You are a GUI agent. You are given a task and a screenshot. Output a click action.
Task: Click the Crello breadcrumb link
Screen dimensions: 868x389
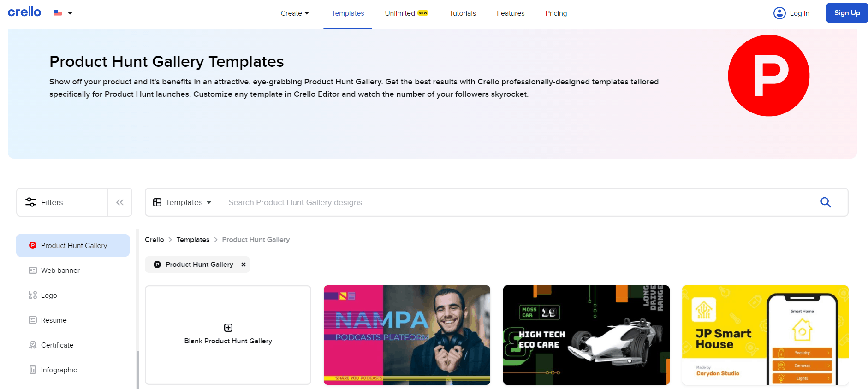pos(155,240)
